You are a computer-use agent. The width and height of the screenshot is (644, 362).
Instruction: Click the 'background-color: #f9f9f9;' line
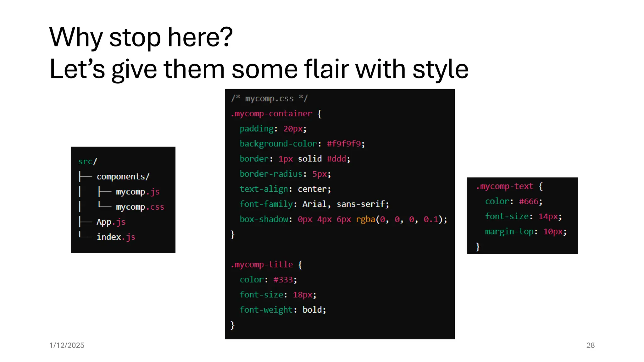click(302, 144)
